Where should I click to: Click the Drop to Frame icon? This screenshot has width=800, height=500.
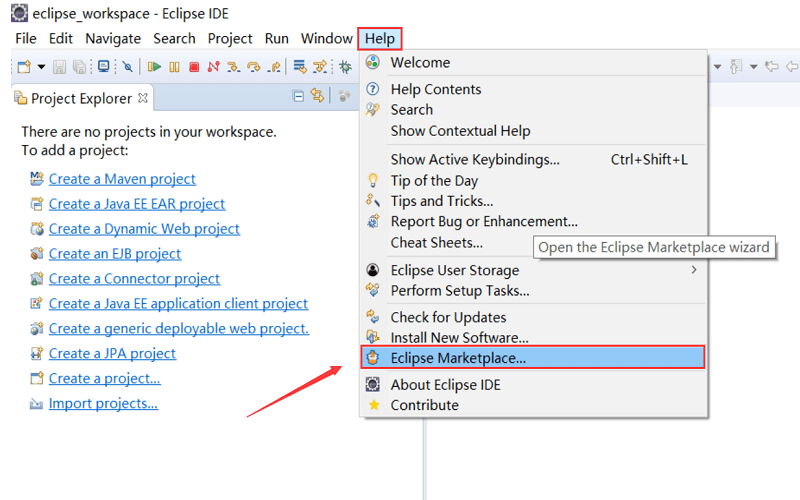[300, 67]
